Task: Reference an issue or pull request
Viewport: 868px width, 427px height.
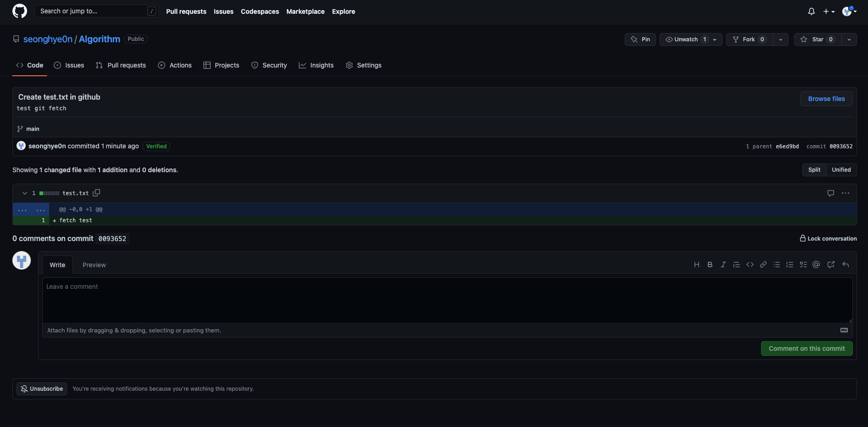Action: (831, 264)
